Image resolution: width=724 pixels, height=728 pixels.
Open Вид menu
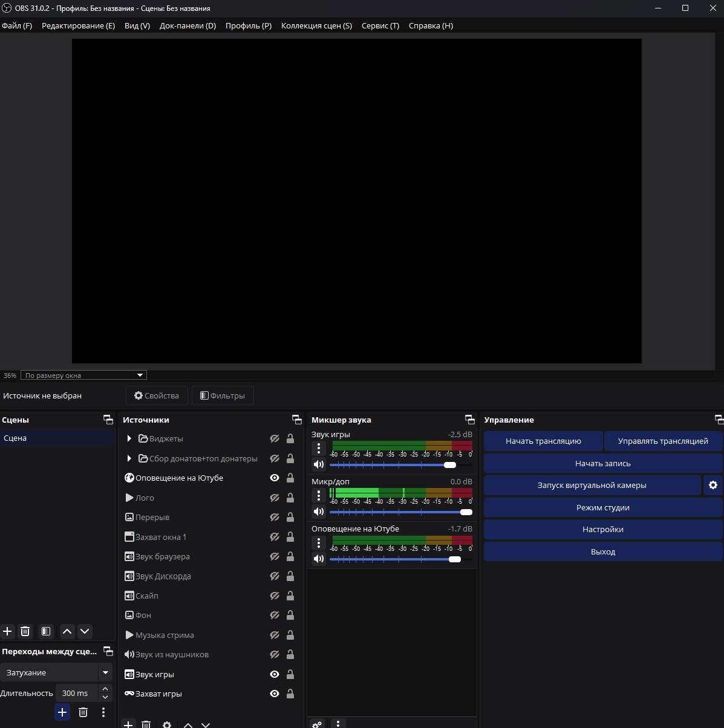[137, 25]
